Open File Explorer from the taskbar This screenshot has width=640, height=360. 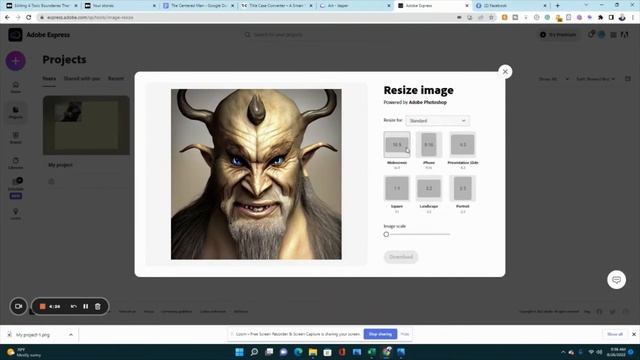[313, 352]
